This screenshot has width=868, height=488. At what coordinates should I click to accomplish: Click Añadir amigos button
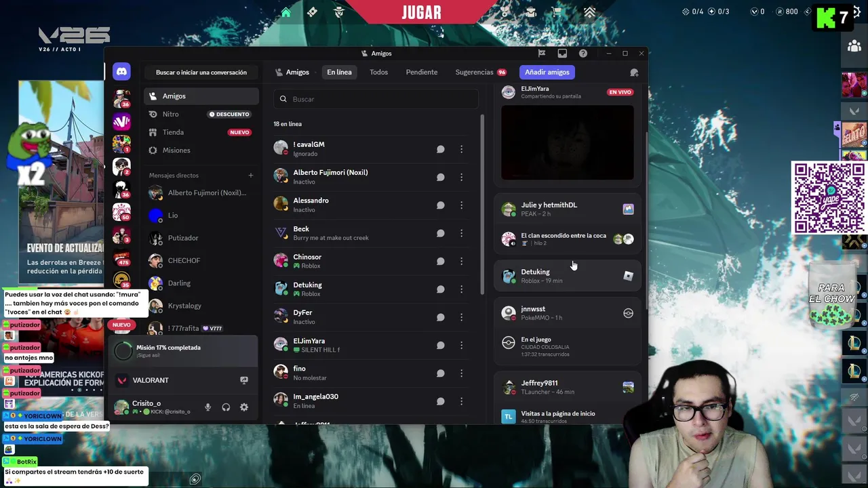(547, 72)
